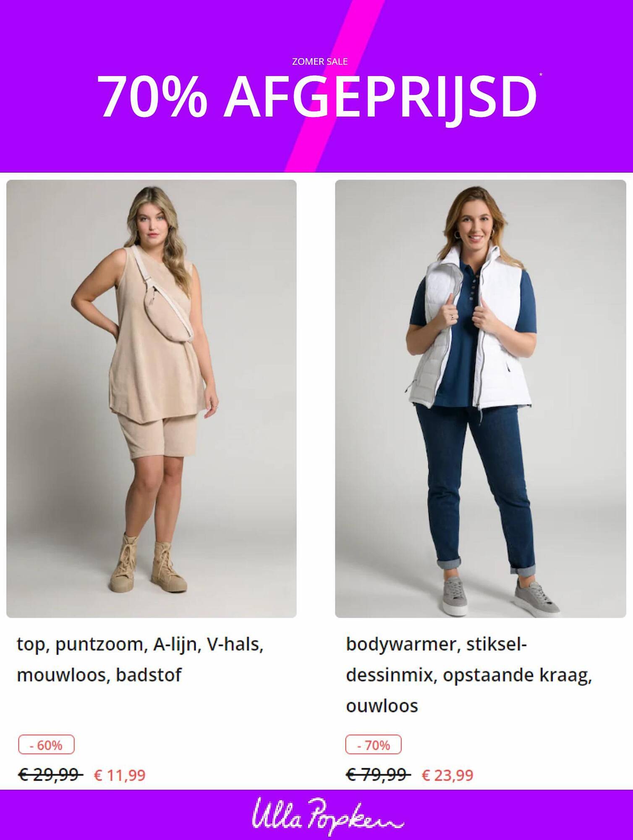Click the crossed-out € 29,99 price
633x840 pixels.
click(50, 774)
